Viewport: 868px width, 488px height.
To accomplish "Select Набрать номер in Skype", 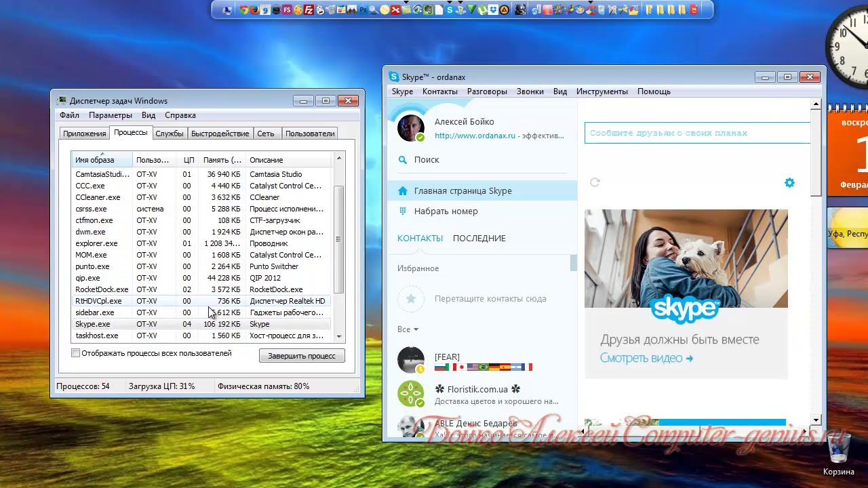I will point(482,211).
